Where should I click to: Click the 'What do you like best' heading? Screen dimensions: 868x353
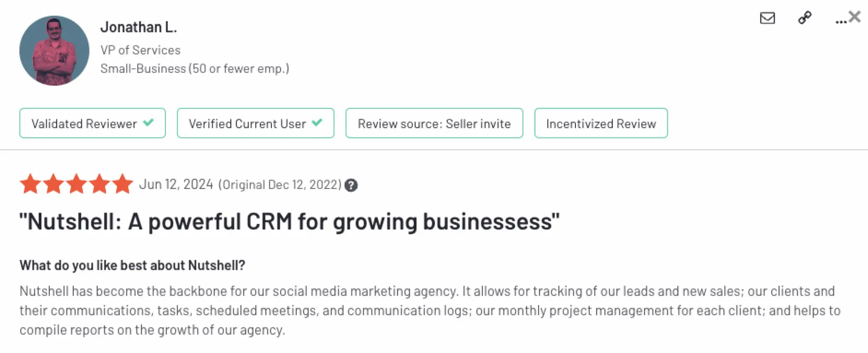click(132, 265)
